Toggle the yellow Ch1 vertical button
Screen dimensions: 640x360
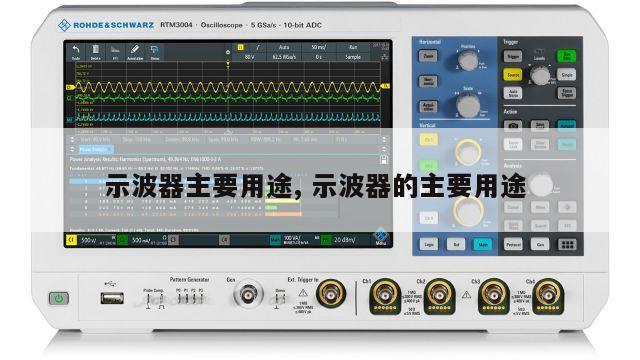click(429, 140)
